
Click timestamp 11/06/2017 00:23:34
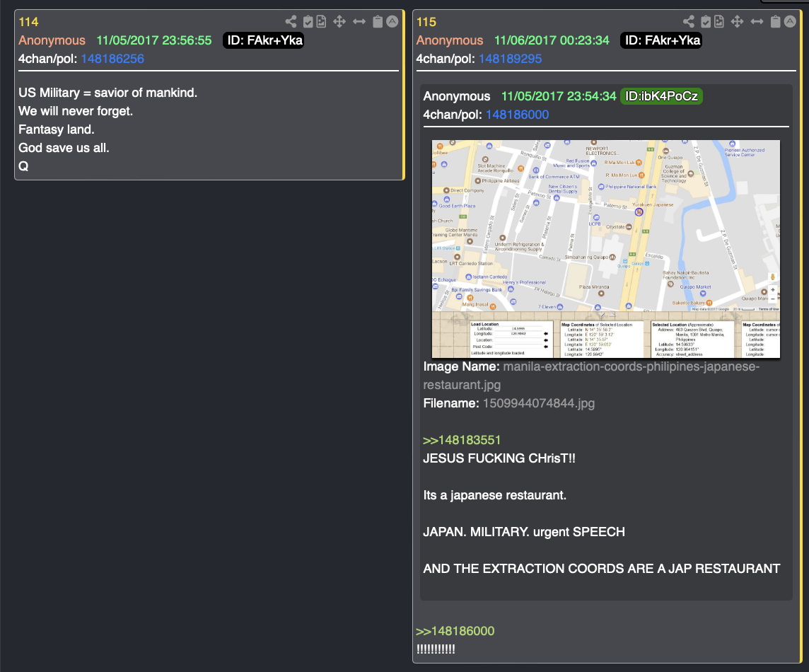552,40
